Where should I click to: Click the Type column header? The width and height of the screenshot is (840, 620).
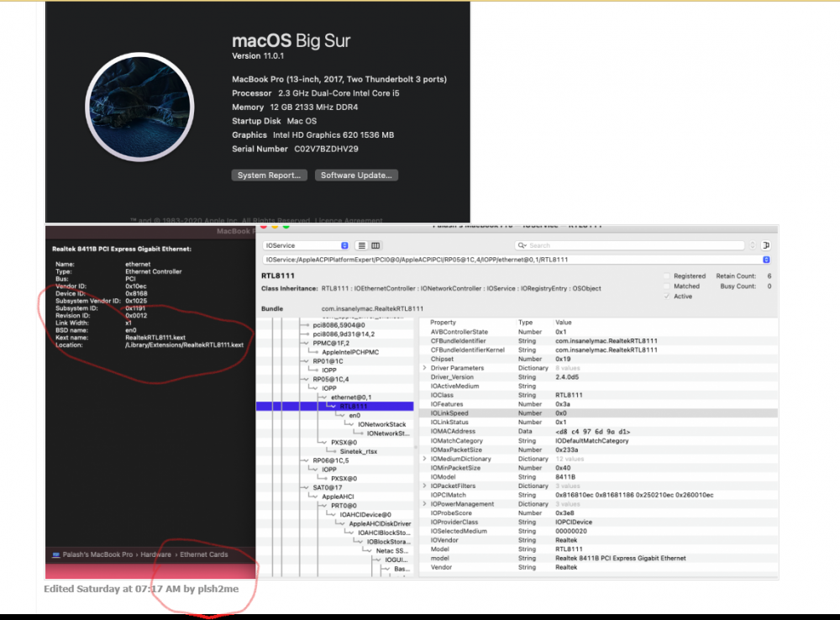[x=525, y=323]
